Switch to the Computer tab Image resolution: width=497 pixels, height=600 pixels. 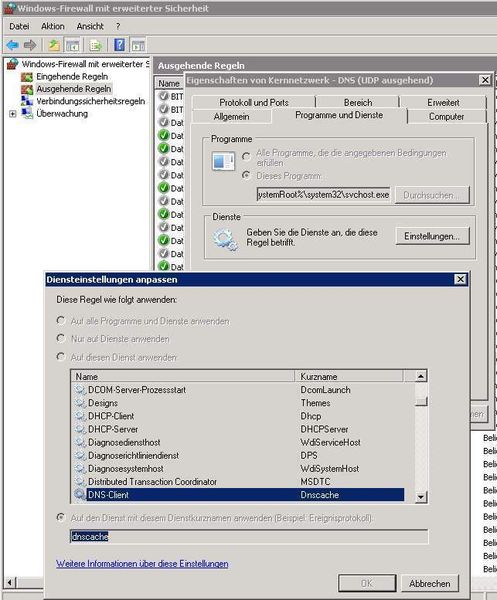click(446, 117)
